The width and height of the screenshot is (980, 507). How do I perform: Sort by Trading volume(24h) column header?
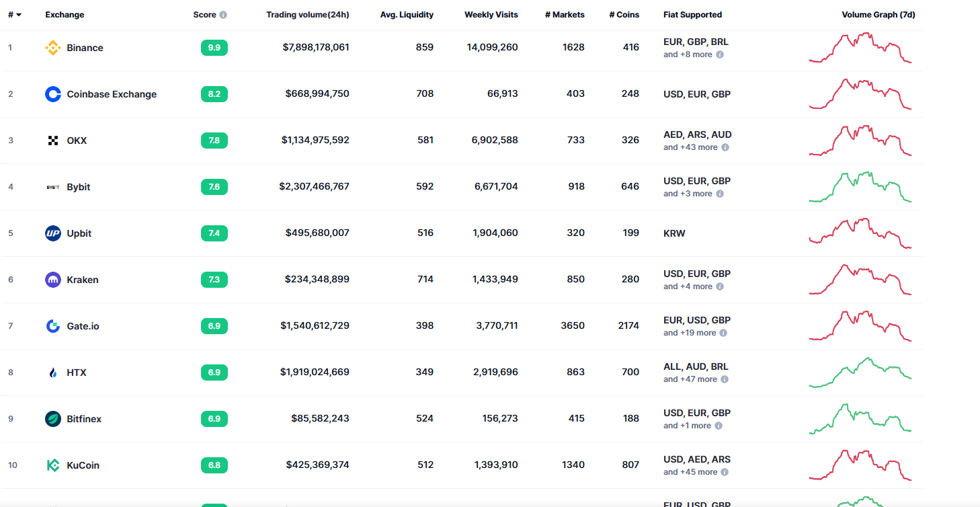pyautogui.click(x=307, y=15)
